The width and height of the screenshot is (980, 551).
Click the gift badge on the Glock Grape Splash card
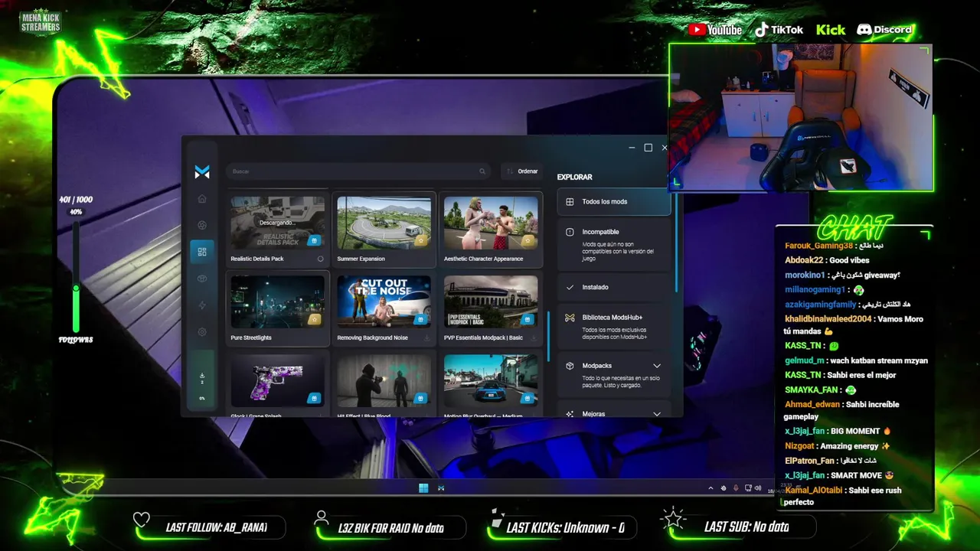click(313, 398)
